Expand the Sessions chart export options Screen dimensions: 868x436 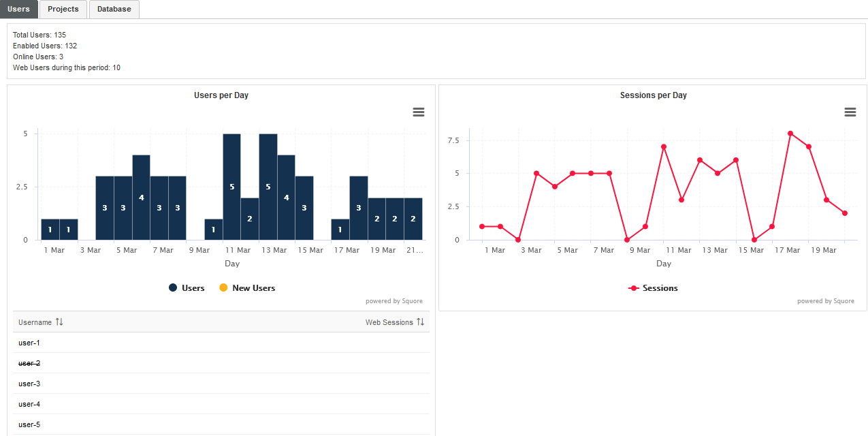[850, 112]
